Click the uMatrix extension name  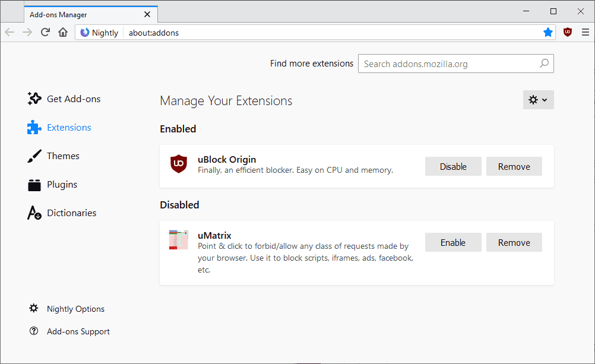tap(214, 235)
